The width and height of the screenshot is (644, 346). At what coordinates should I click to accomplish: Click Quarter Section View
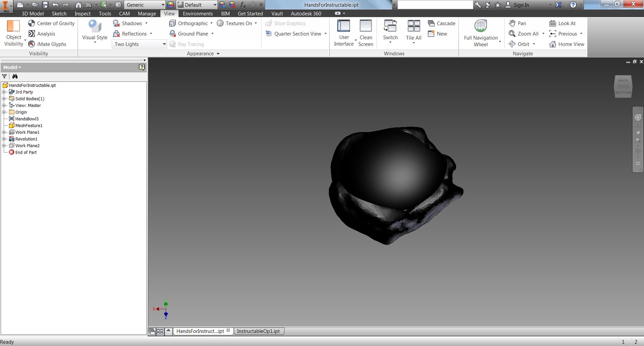click(x=293, y=34)
